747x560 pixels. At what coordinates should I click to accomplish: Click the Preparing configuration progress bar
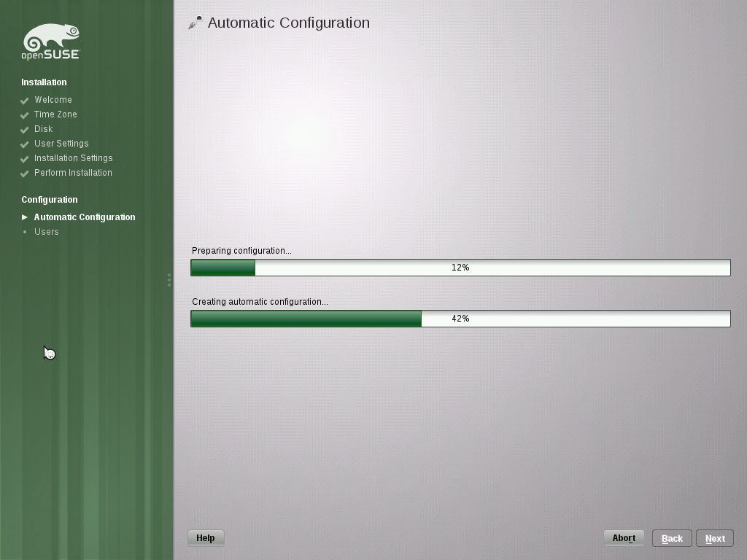(x=460, y=268)
